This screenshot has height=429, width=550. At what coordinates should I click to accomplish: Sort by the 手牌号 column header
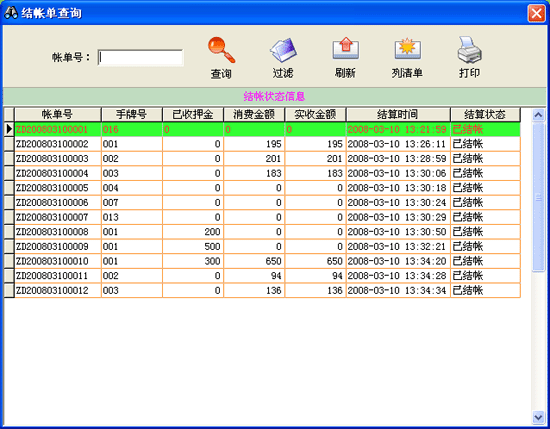click(x=132, y=114)
